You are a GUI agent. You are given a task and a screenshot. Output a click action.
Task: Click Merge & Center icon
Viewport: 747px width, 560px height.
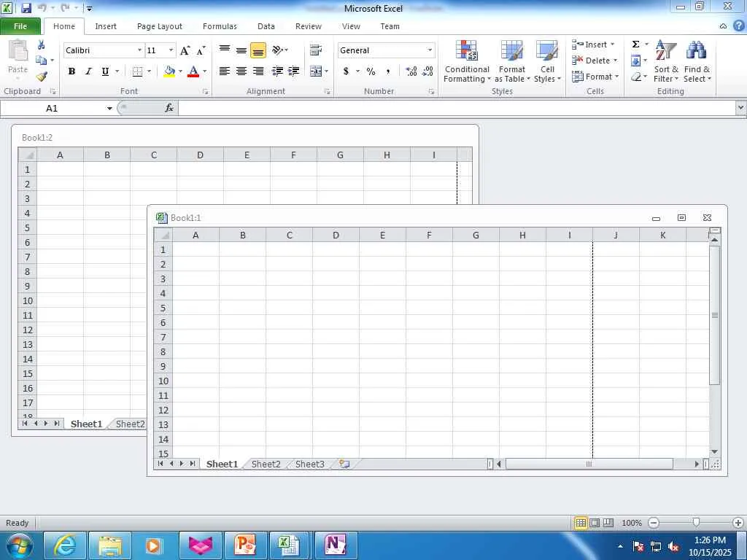(315, 71)
